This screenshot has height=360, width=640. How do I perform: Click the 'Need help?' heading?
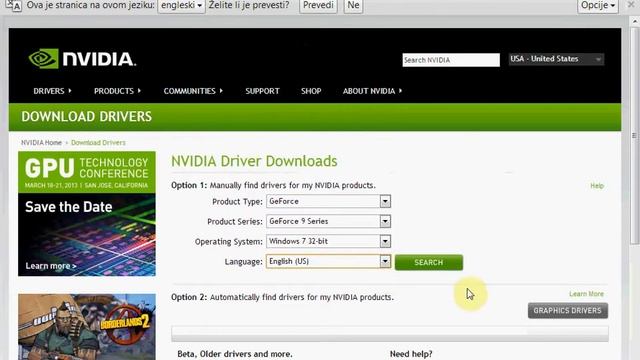pyautogui.click(x=411, y=354)
